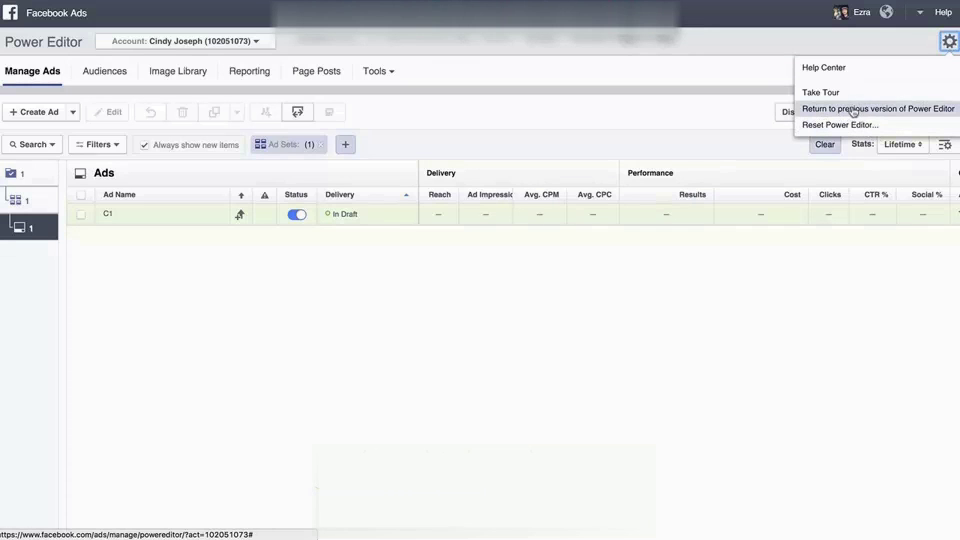960x540 pixels.
Task: Switch to the Manage Ads tab
Action: coord(32,71)
